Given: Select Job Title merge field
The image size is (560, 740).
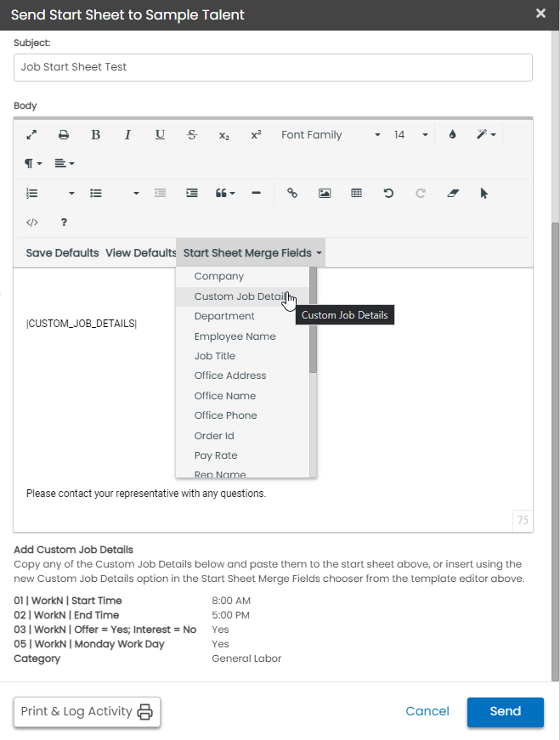Looking at the screenshot, I should pos(243,356).
